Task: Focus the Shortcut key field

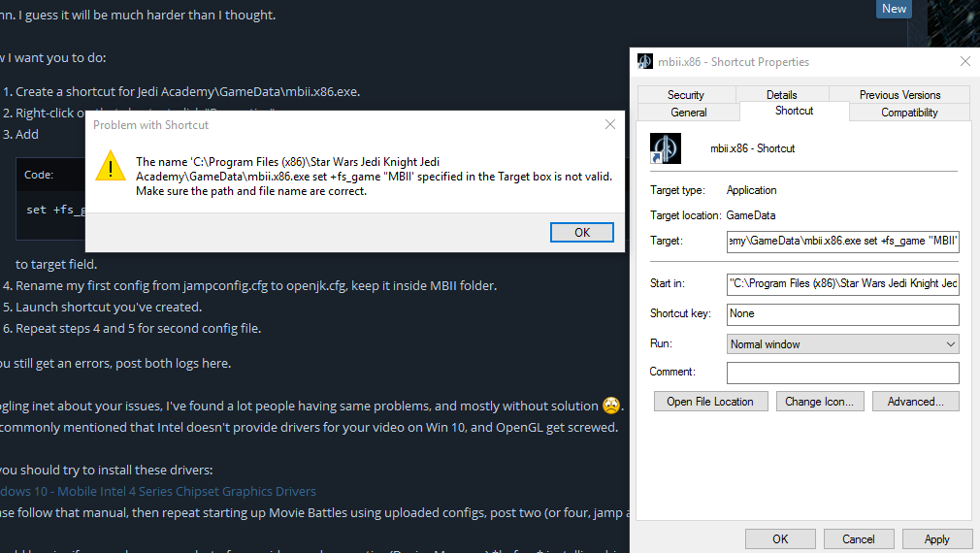Action: click(842, 314)
